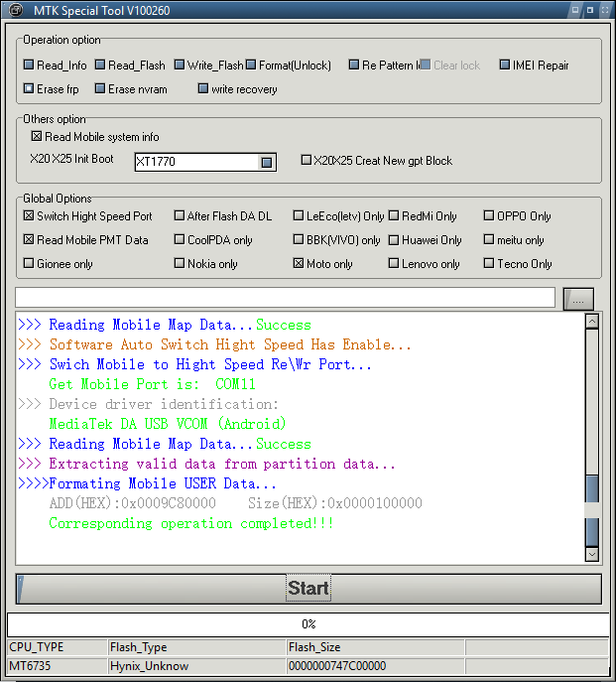Maximize the MTK Special Tool window
Screen dimensions: 616x682
click(x=590, y=10)
